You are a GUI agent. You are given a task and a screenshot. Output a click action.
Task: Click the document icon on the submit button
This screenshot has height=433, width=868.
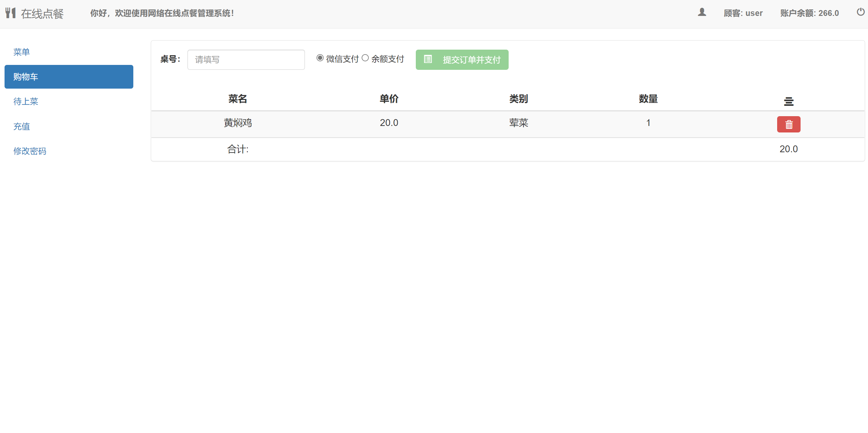pyautogui.click(x=428, y=59)
